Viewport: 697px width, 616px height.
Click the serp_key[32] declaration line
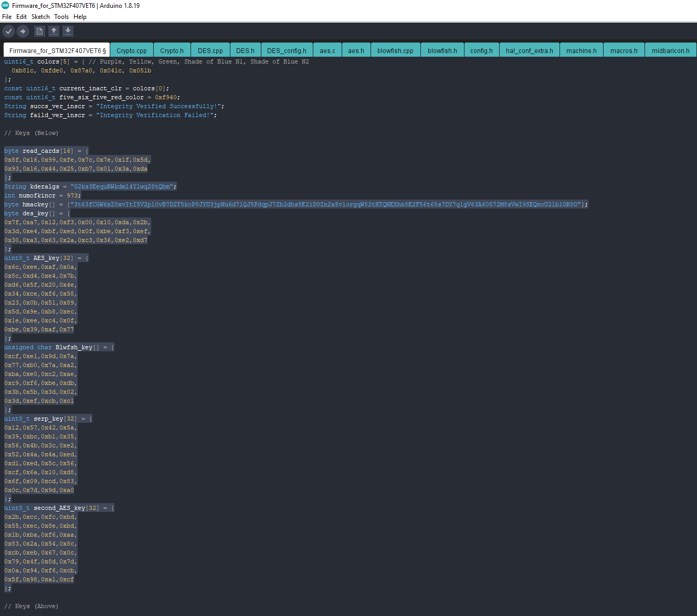(48, 419)
